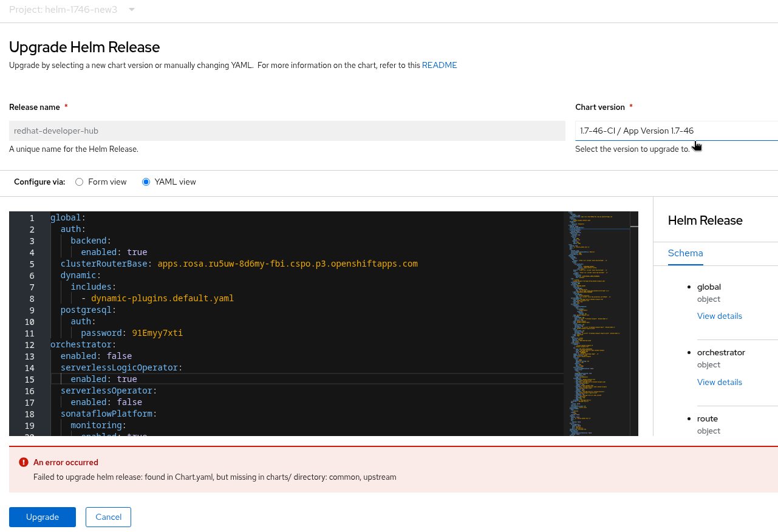This screenshot has width=778, height=532.
Task: Open the Project helm-1746-new3 dropdown caret
Action: [132, 10]
